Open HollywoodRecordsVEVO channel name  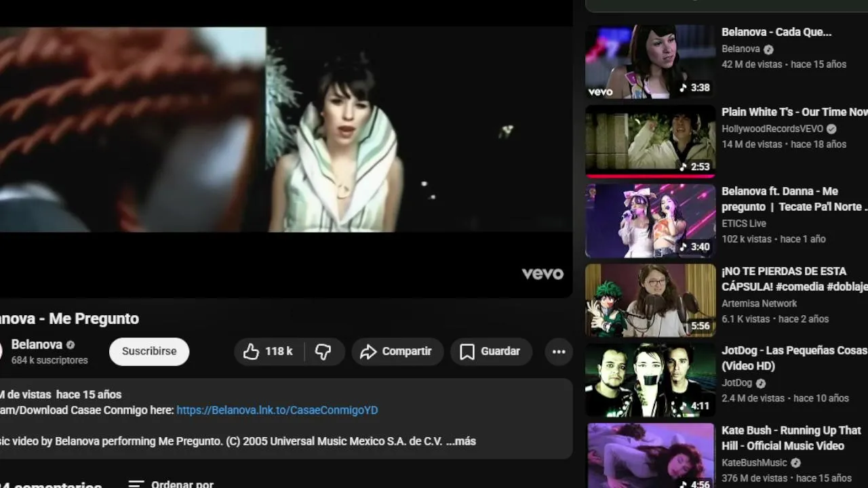point(772,129)
